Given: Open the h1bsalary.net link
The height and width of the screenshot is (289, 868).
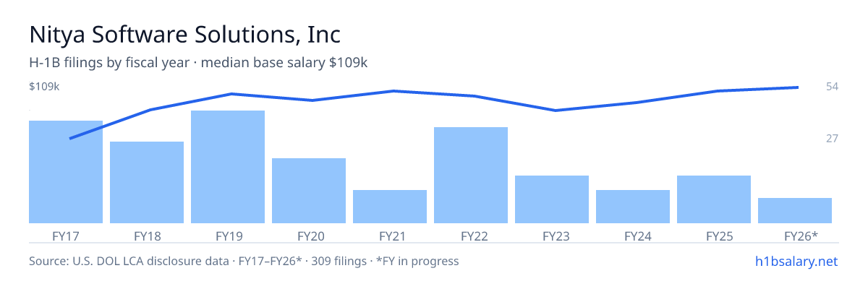Looking at the screenshot, I should tap(796, 261).
